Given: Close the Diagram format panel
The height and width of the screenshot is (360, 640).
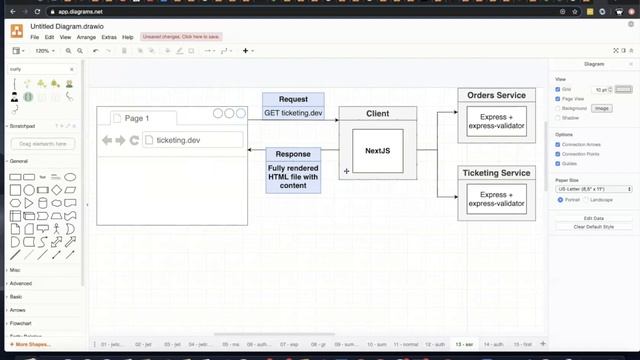Looking at the screenshot, I should coord(631,64).
